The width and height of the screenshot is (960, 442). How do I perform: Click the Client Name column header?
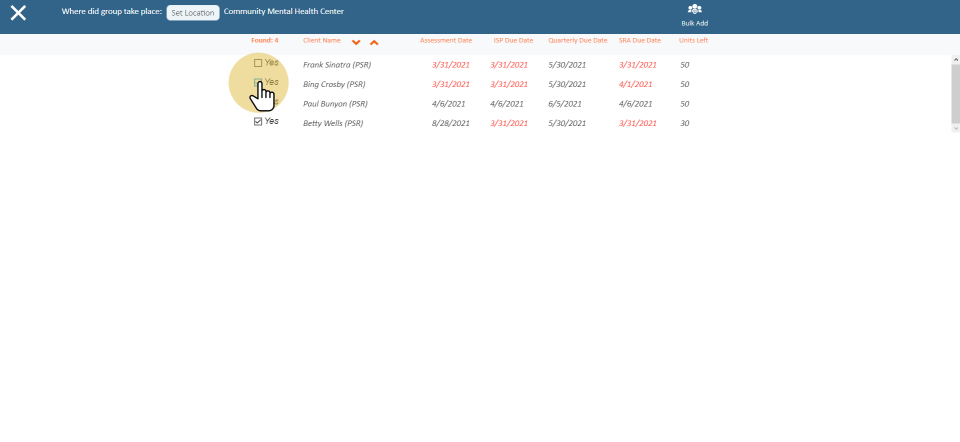click(322, 41)
